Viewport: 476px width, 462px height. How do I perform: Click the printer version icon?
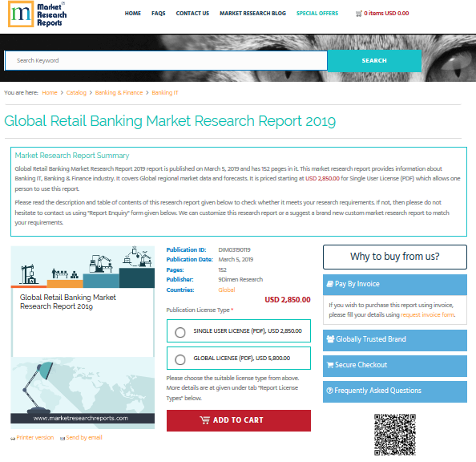(13, 438)
